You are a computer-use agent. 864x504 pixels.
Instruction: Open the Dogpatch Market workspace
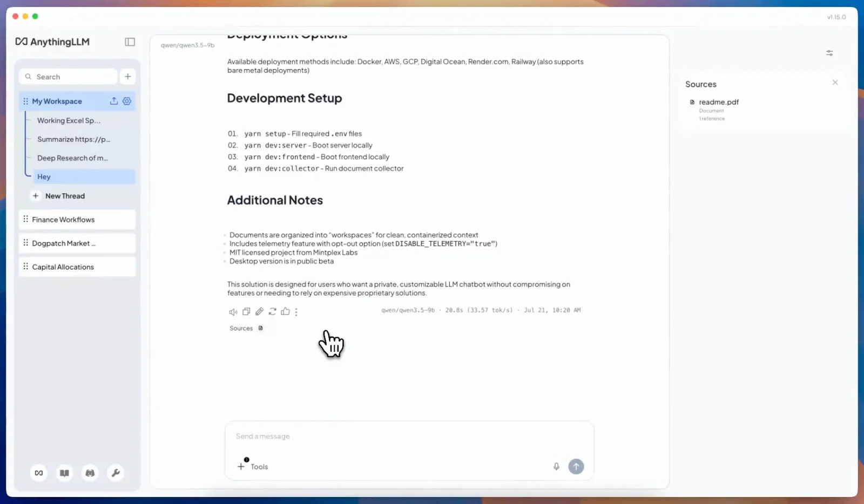[x=77, y=243]
